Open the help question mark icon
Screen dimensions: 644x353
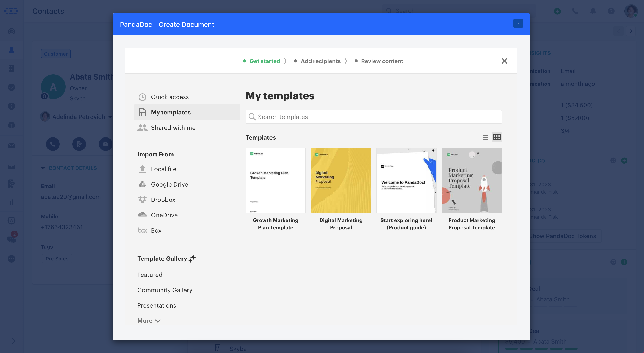pyautogui.click(x=611, y=11)
